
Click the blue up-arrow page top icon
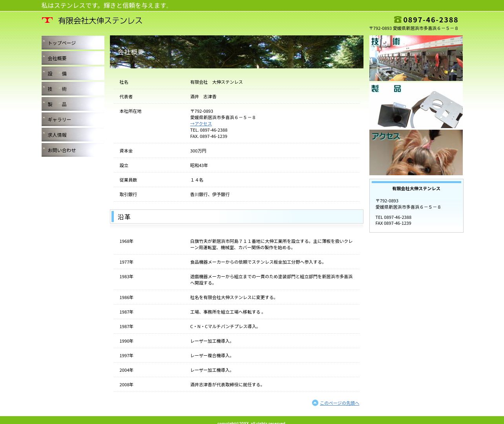(x=315, y=403)
